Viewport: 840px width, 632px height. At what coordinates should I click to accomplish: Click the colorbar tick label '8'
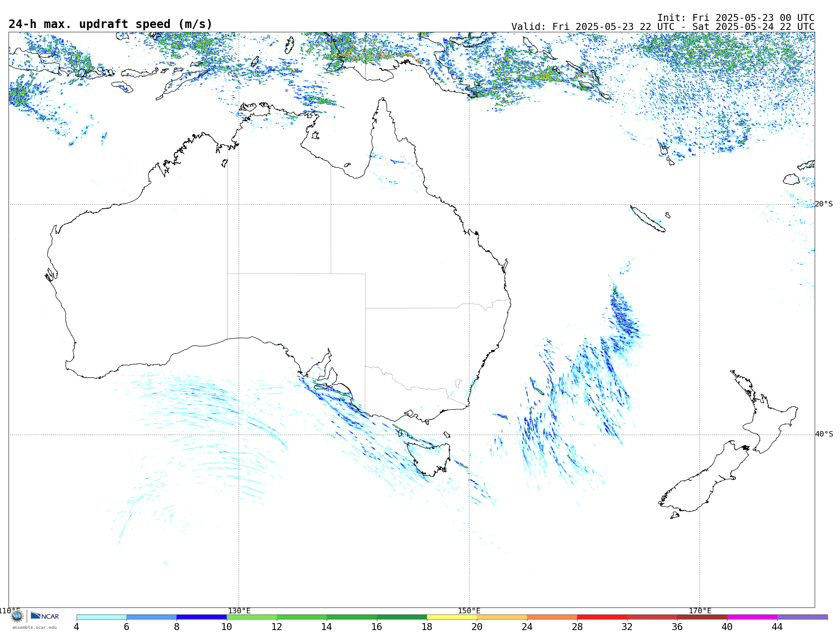click(x=177, y=627)
